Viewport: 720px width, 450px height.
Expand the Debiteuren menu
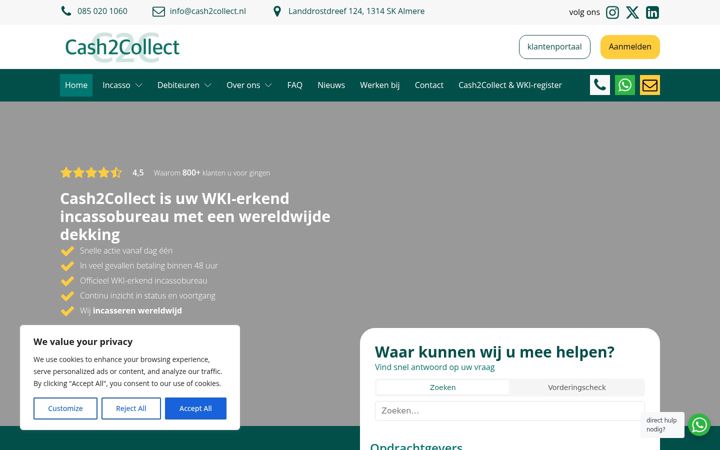click(x=184, y=85)
